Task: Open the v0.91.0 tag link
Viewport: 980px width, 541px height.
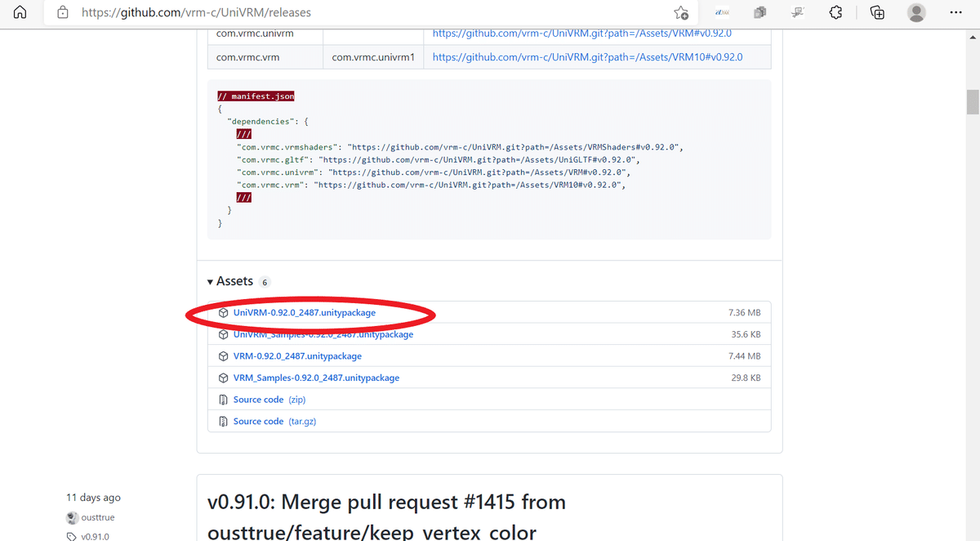Action: click(x=95, y=536)
